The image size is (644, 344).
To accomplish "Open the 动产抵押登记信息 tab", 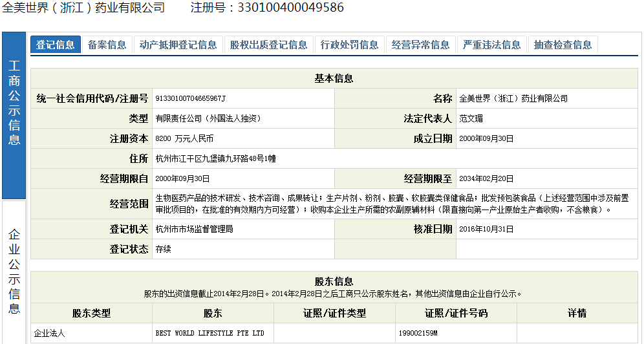I will (x=178, y=45).
